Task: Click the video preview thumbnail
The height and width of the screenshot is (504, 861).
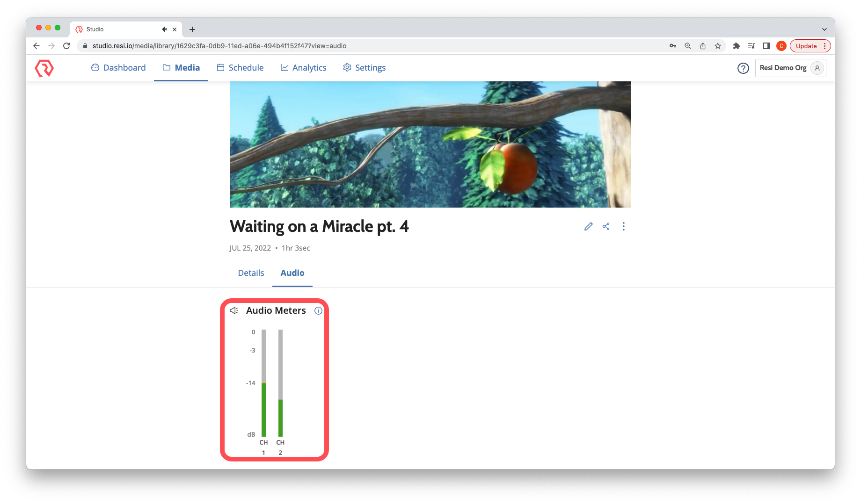Action: click(x=430, y=144)
